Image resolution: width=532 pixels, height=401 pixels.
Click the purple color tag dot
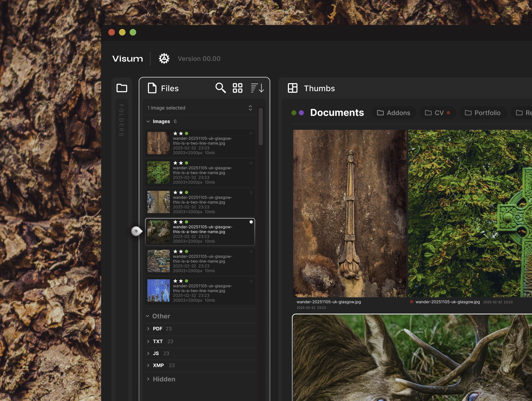tap(301, 113)
